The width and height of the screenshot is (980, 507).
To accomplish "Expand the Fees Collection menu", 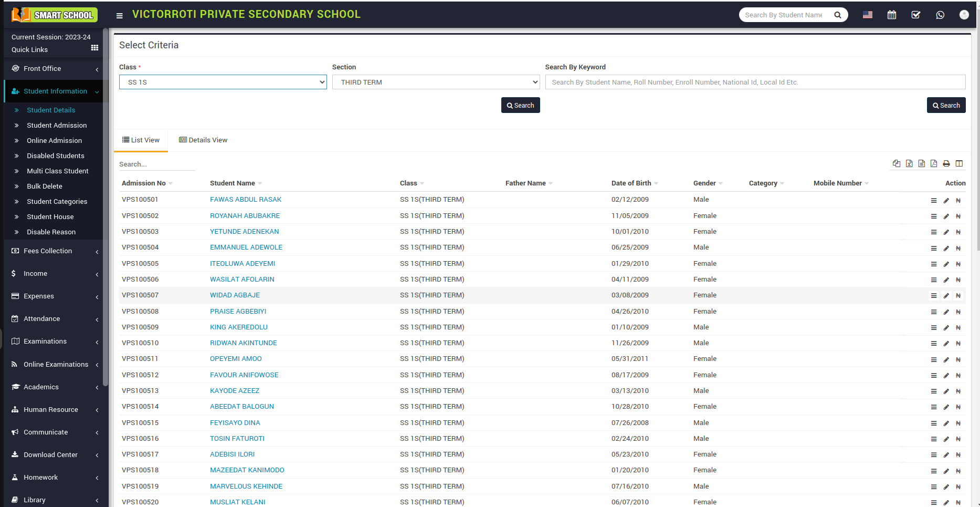I will 48,251.
